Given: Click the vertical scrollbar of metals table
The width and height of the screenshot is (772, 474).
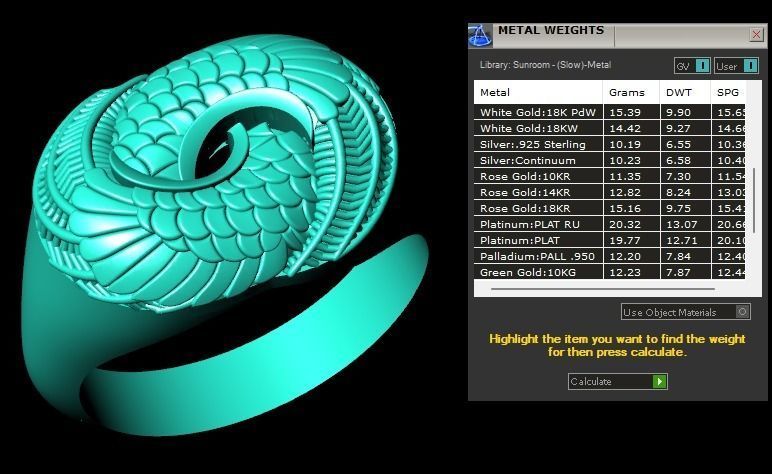Looking at the screenshot, I should point(753,200).
